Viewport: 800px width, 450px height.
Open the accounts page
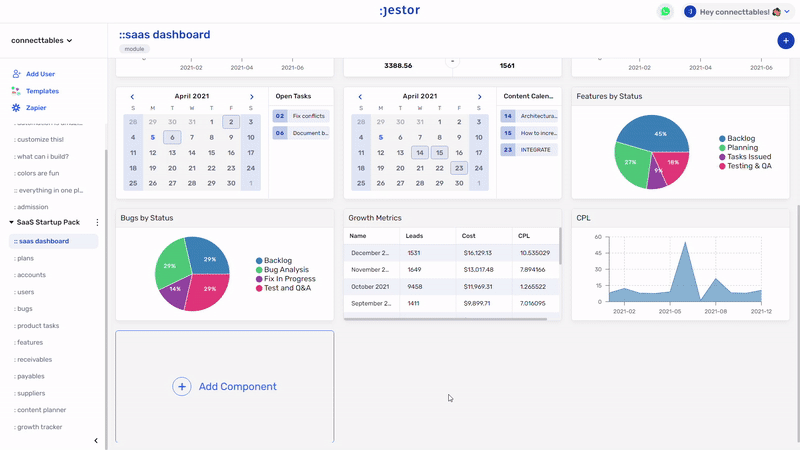point(31,275)
